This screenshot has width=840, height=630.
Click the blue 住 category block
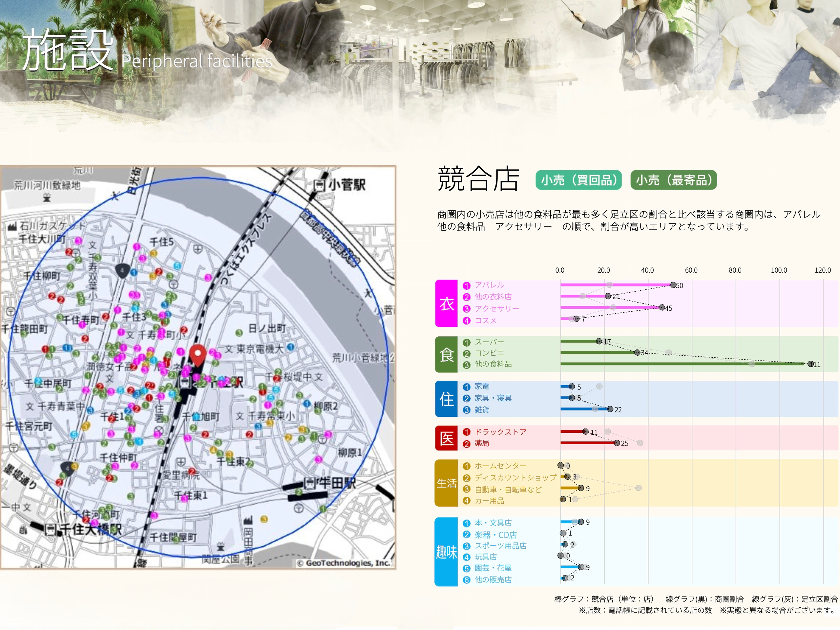tap(446, 399)
